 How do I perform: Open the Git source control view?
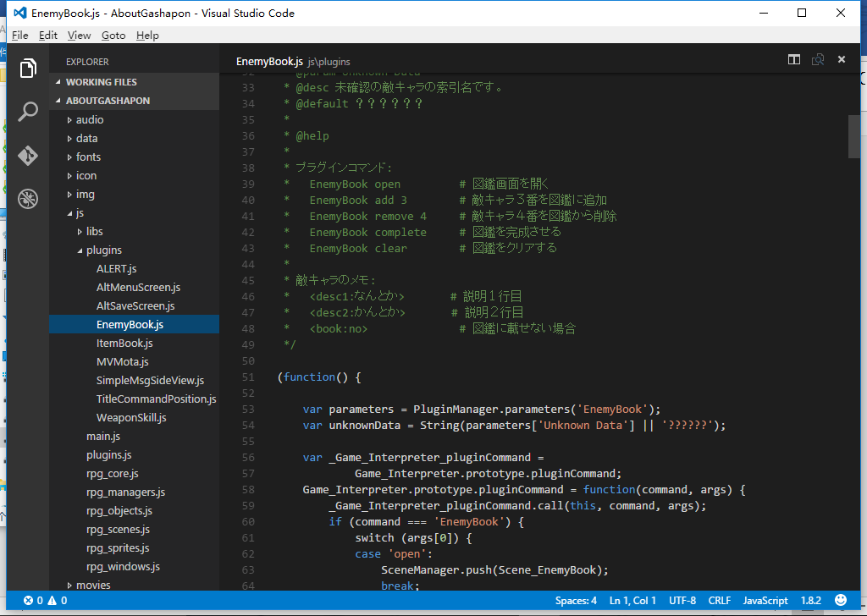28,155
